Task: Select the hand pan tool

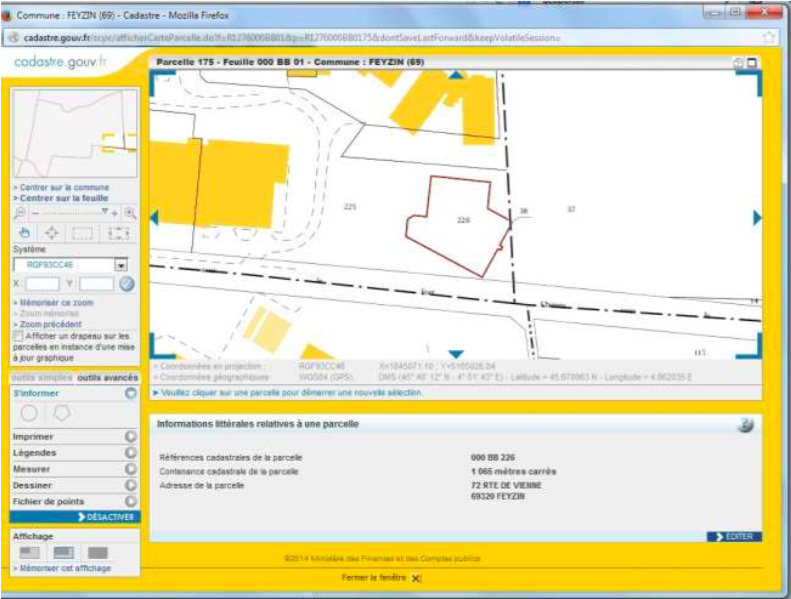Action: 26,233
